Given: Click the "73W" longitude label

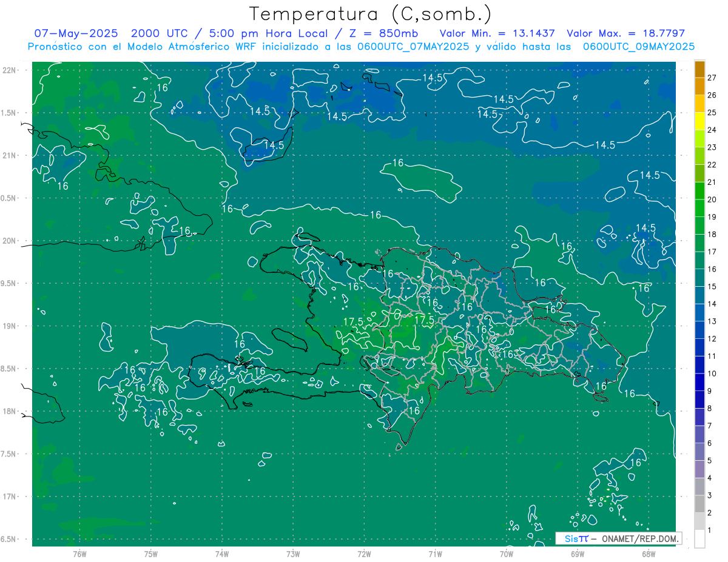Looking at the screenshot, I should coord(293,554).
